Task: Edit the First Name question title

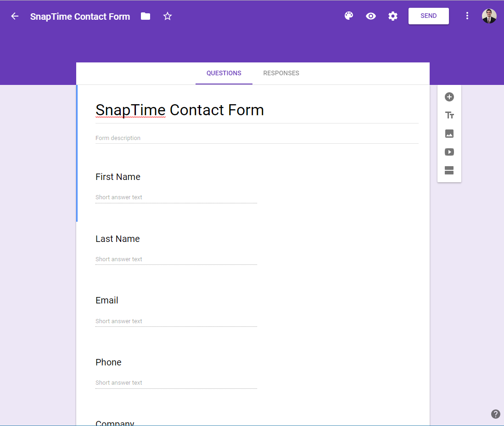Action: (x=118, y=177)
